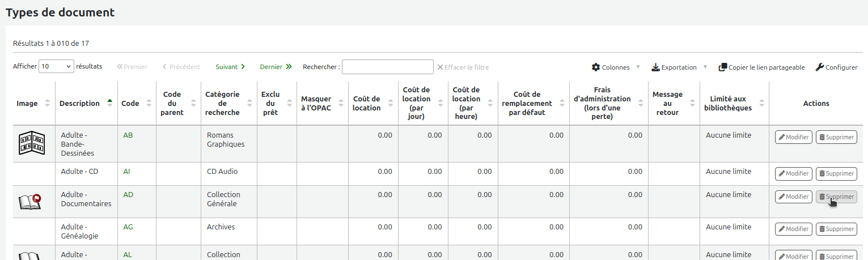The width and height of the screenshot is (868, 260).
Task: Jump to Dernier page
Action: (276, 67)
